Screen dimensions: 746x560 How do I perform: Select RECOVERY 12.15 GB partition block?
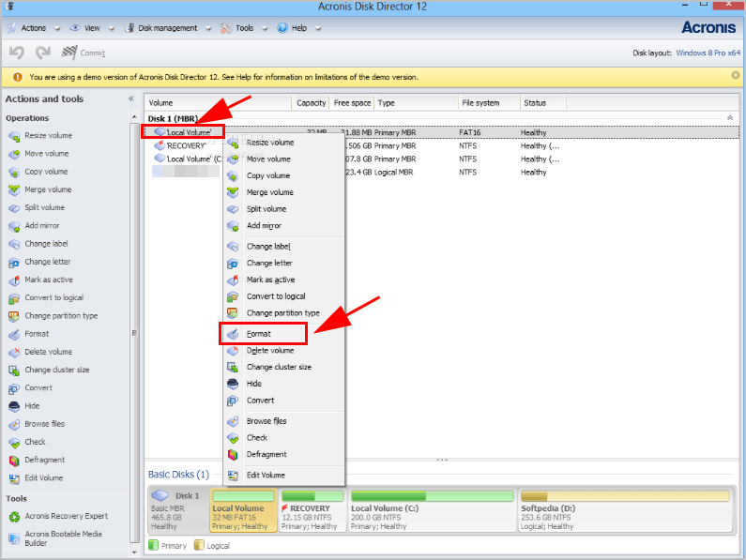312,510
